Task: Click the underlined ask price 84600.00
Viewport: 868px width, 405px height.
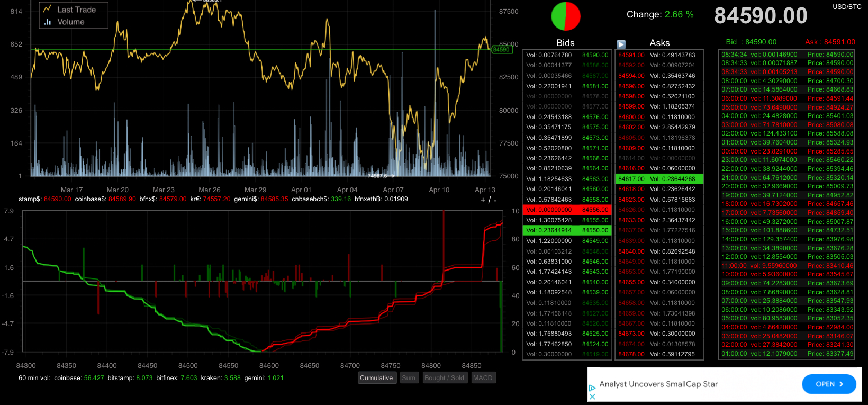Action: (x=631, y=117)
